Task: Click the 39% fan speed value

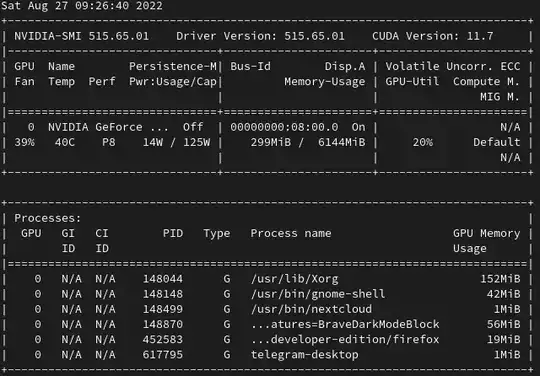Action: click(x=24, y=142)
